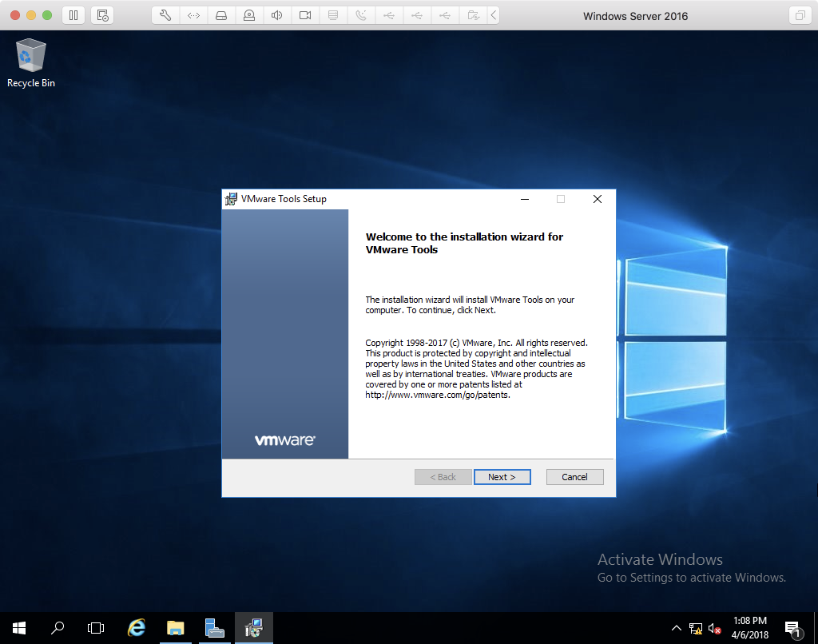
Task: Click Next in VMware Tools Setup
Action: pos(502,477)
